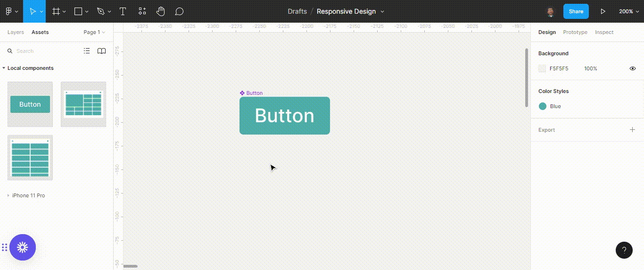Expand the iPhone 11 Pro group
The width and height of the screenshot is (644, 270).
[x=8, y=195]
